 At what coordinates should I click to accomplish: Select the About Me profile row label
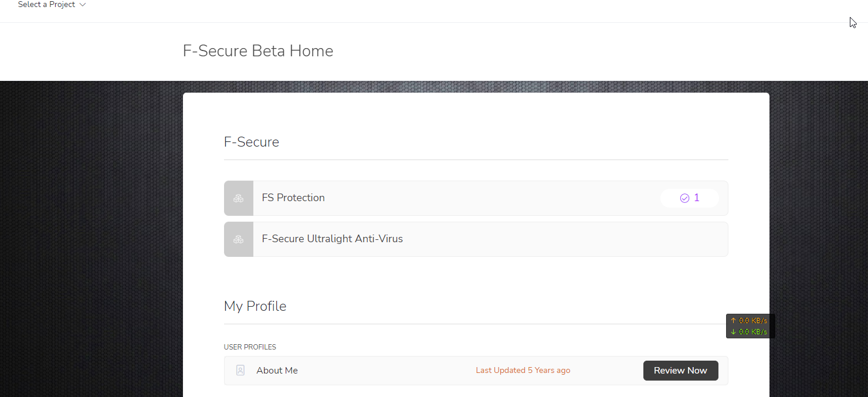tap(277, 371)
